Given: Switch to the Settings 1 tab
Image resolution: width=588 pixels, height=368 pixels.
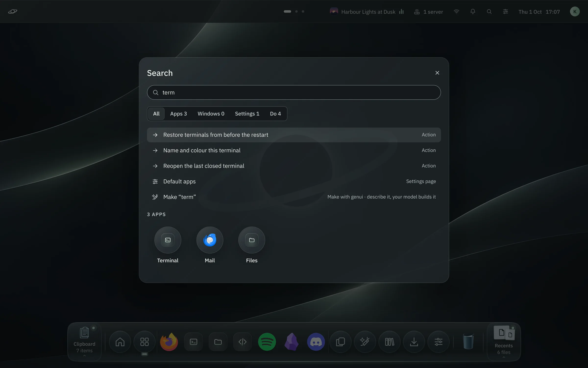Looking at the screenshot, I should click(247, 114).
